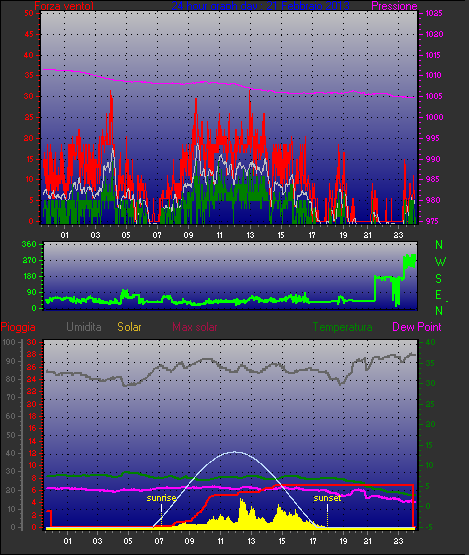Image resolution: width=469 pixels, height=555 pixels.
Task: Click the Forza vento axis title
Action: (64, 6)
